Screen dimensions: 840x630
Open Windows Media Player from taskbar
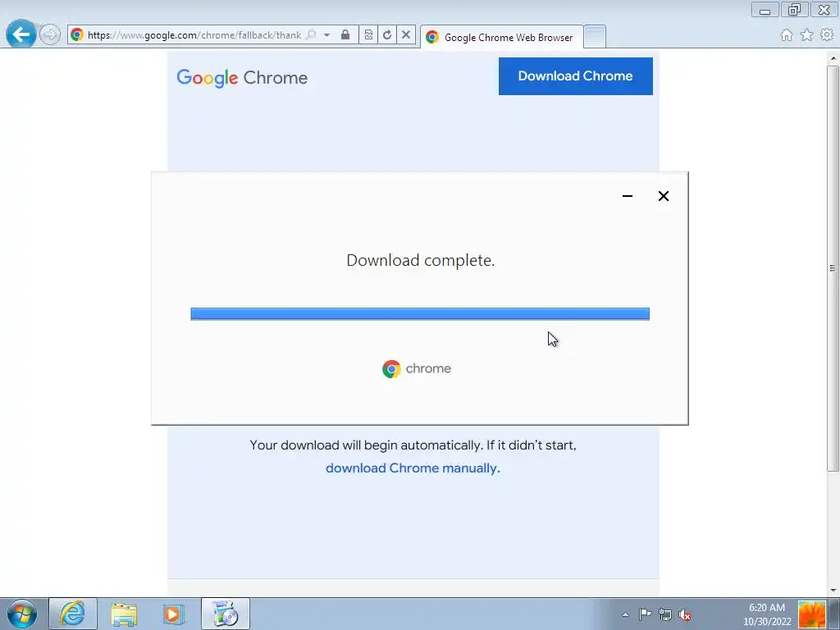pos(174,614)
